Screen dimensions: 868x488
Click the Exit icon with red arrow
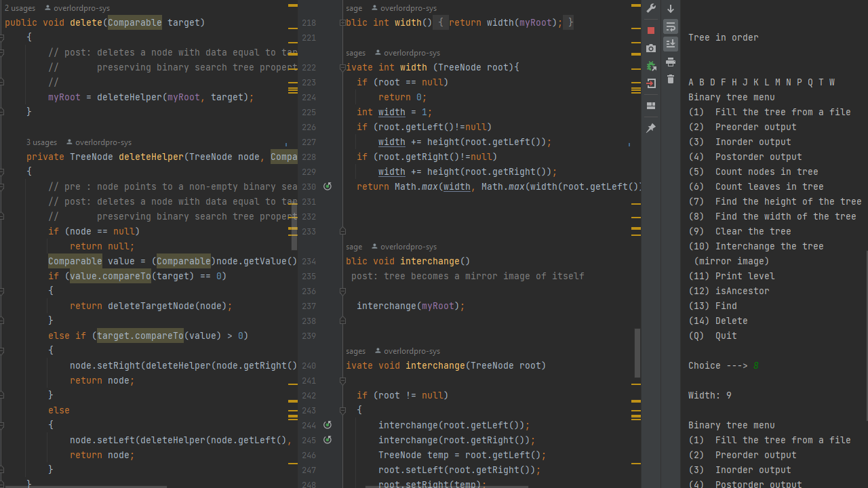[x=651, y=83]
